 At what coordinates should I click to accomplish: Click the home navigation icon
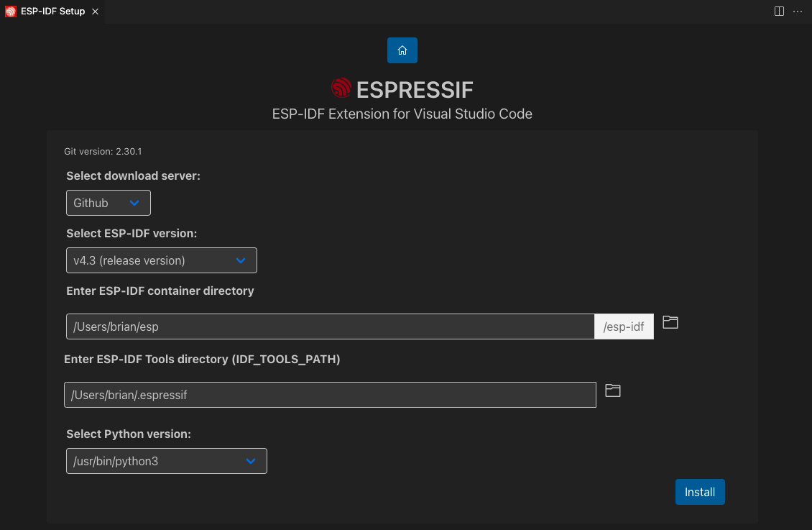pyautogui.click(x=402, y=50)
